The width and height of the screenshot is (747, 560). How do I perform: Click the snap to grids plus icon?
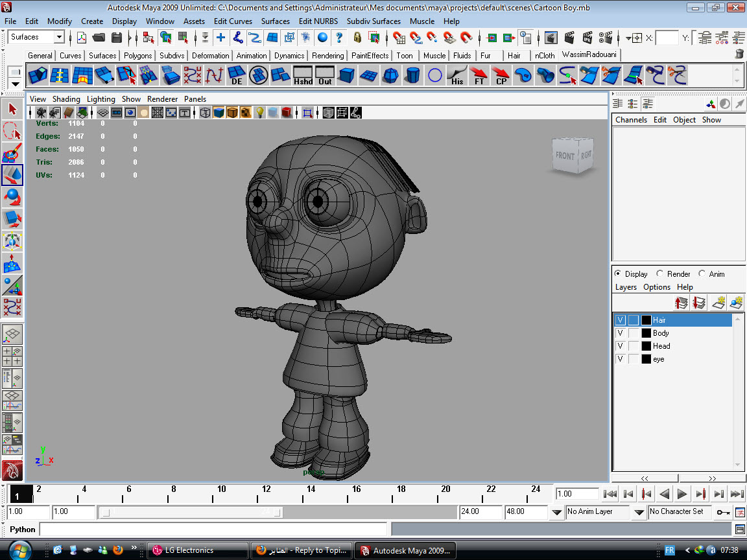click(x=220, y=37)
